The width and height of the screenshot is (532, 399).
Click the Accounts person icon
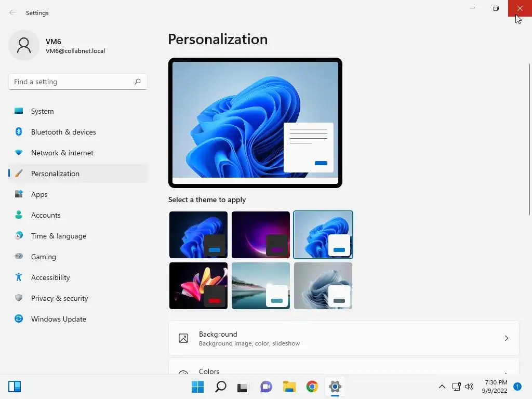(19, 215)
